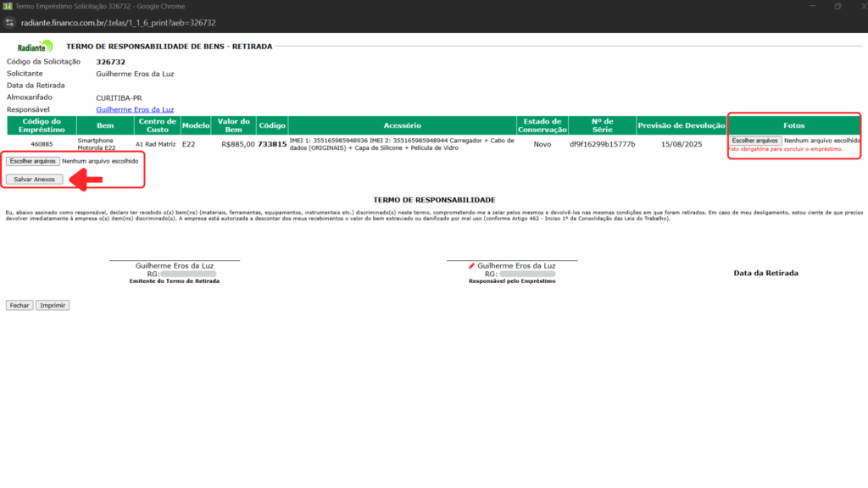Image resolution: width=868 pixels, height=488 pixels.
Task: Click item code 733815 in the table
Action: click(272, 144)
